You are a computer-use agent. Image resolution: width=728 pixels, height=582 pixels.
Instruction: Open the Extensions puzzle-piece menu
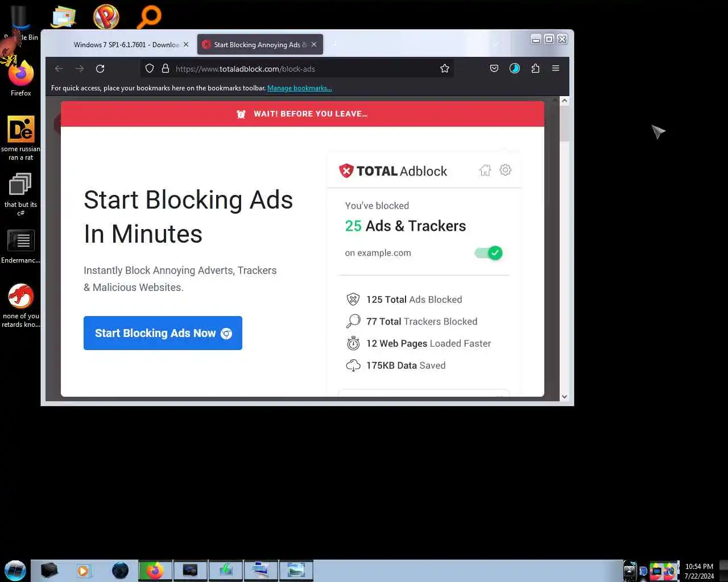[x=535, y=69]
